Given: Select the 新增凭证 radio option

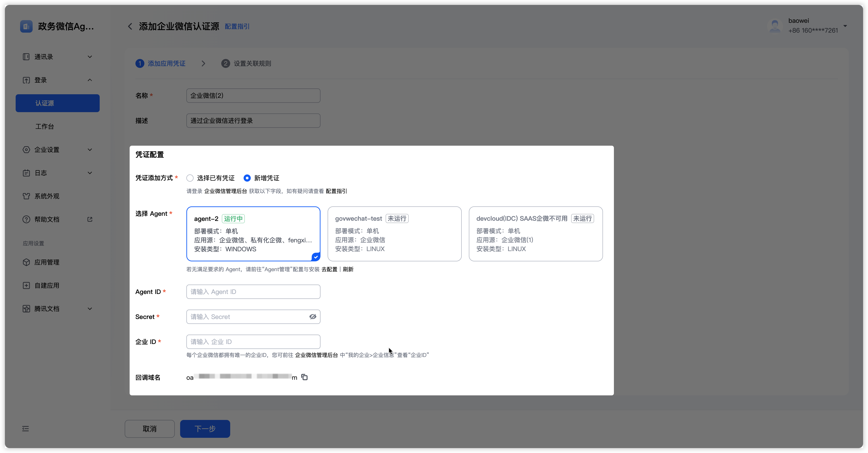Looking at the screenshot, I should [247, 178].
